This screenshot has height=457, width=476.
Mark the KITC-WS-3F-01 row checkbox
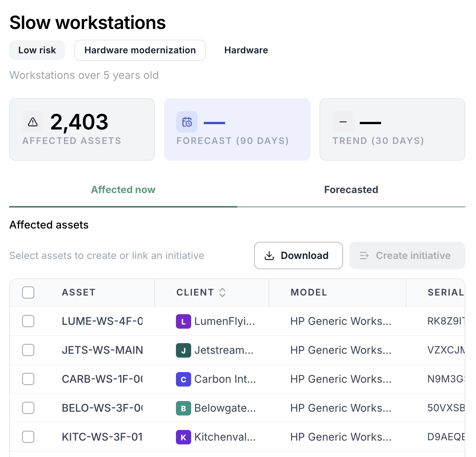point(28,437)
